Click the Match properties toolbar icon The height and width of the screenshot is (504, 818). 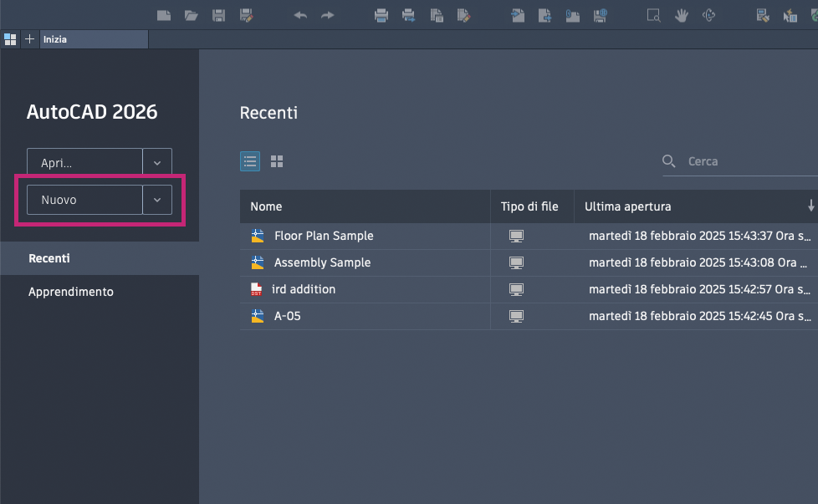[763, 16]
